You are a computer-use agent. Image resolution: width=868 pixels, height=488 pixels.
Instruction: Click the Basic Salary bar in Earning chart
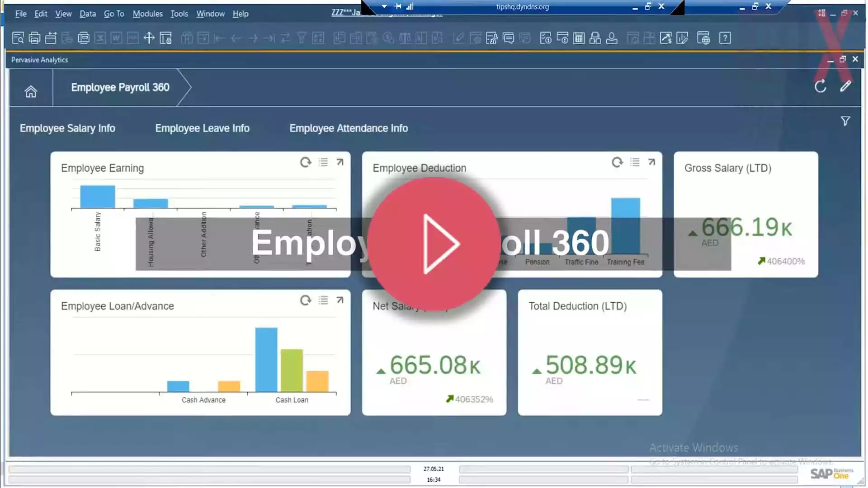pos(98,197)
